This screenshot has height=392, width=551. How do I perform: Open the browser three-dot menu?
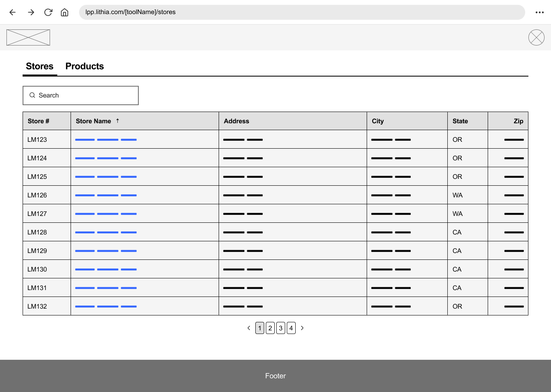[539, 12]
